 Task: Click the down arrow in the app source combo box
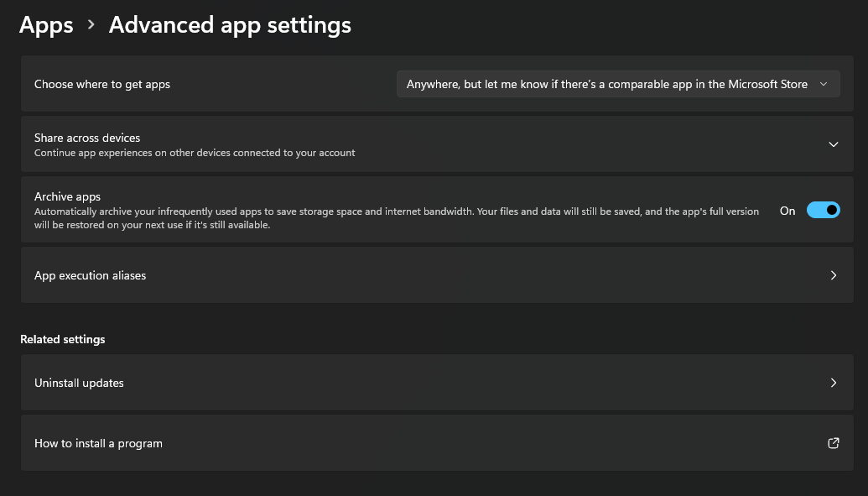pyautogui.click(x=824, y=84)
